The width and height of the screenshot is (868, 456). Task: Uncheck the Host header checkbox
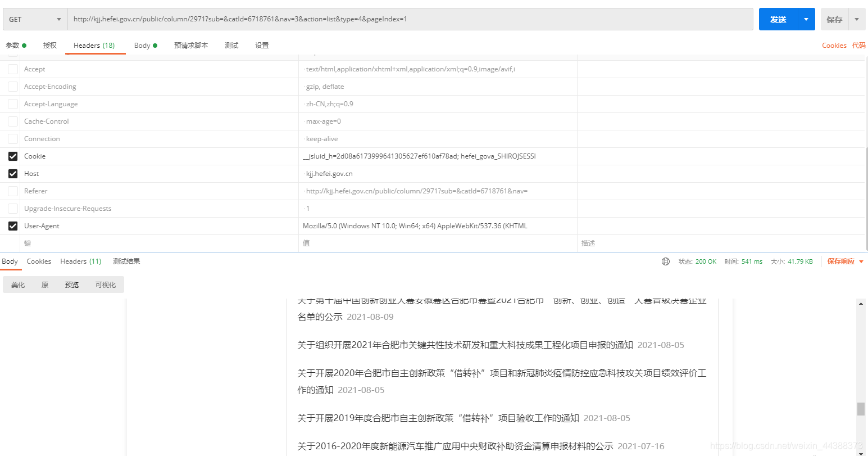click(x=13, y=174)
